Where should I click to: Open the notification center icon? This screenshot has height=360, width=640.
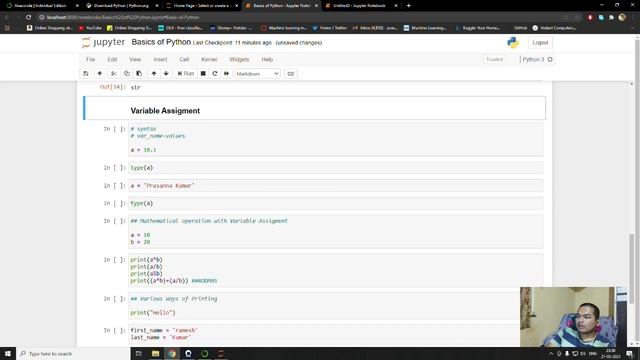(x=630, y=353)
